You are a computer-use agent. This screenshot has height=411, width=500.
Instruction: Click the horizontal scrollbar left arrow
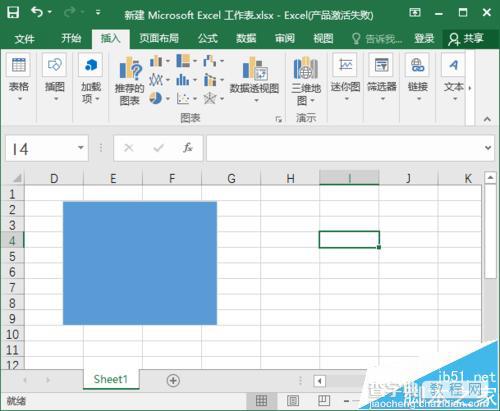(x=319, y=381)
